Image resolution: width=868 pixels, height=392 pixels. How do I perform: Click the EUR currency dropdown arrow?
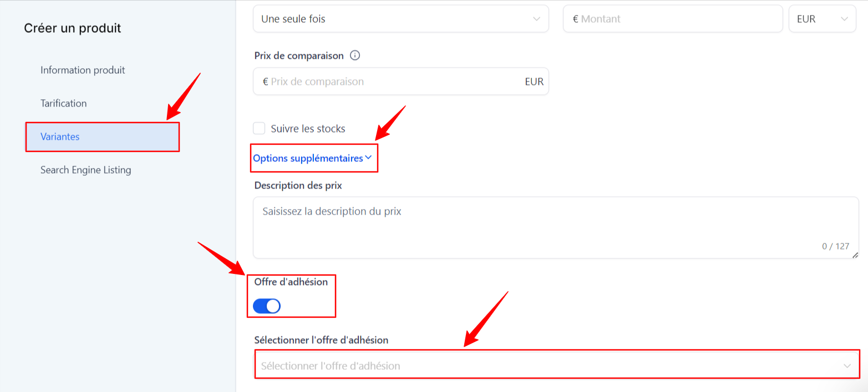[844, 19]
